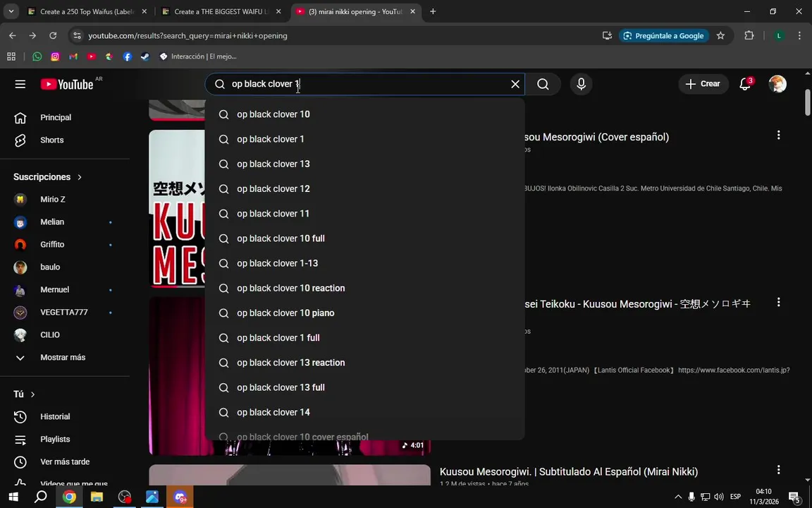Select suggestion "op black clover 13"
This screenshot has height=508, width=812.
[364, 164]
